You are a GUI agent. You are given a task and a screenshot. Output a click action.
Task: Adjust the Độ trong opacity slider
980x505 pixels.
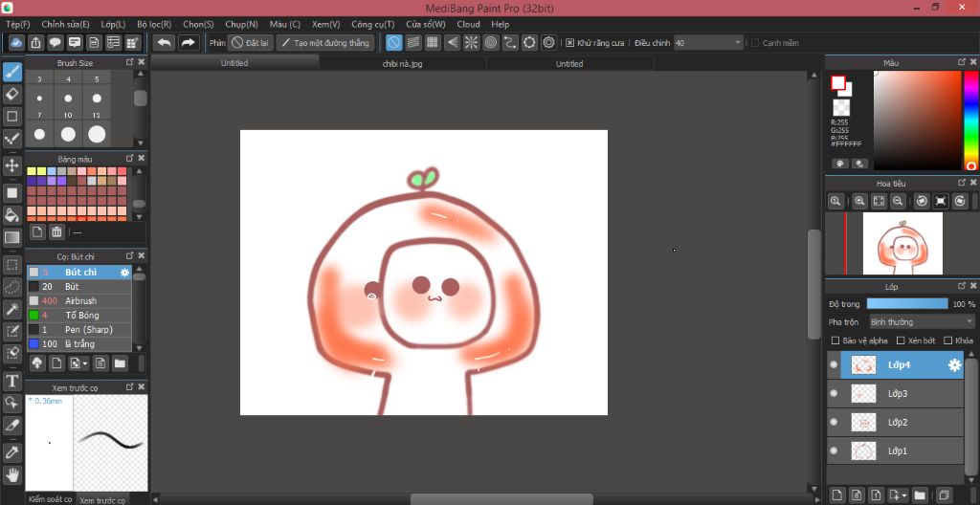(907, 304)
